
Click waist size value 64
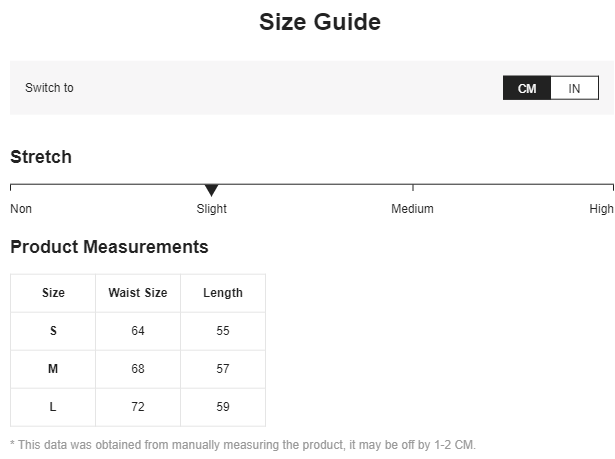coord(138,331)
